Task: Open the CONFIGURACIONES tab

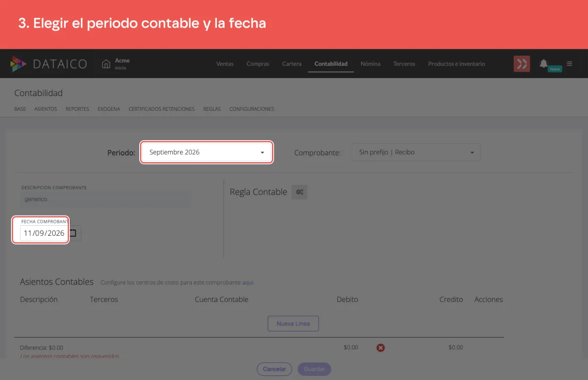Action: [x=252, y=109]
